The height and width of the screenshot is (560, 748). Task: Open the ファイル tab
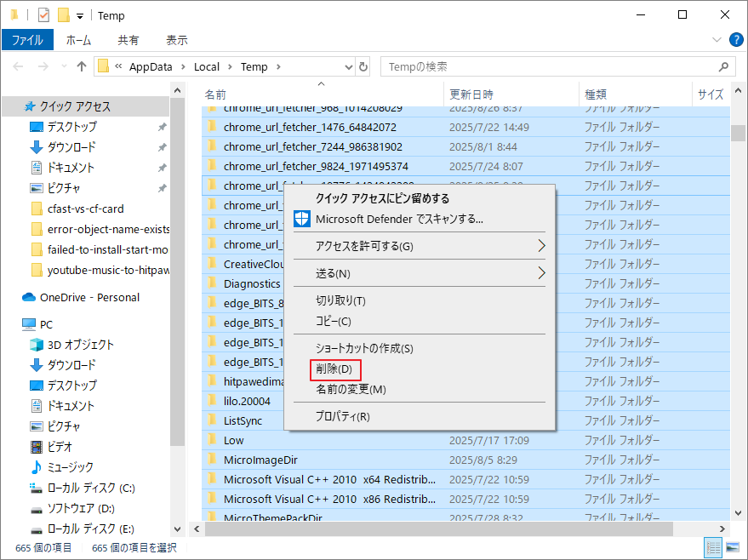(27, 40)
